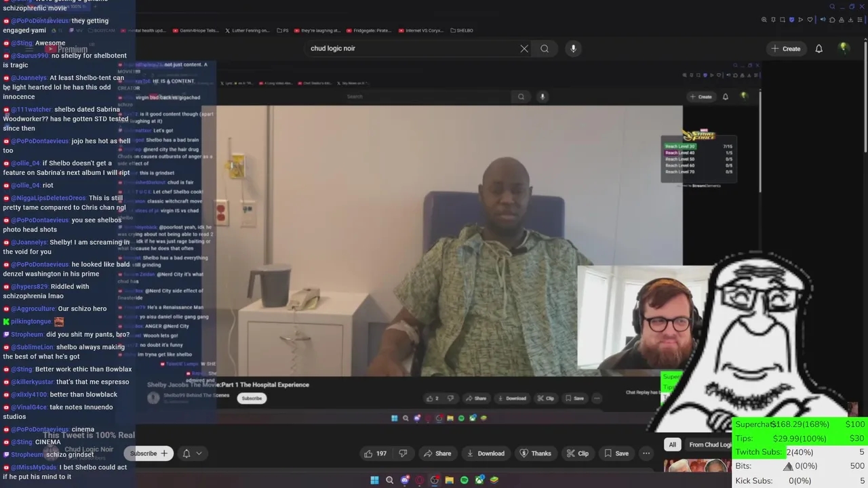Click the chat username @killerkyustar
868x488 pixels.
click(32, 382)
